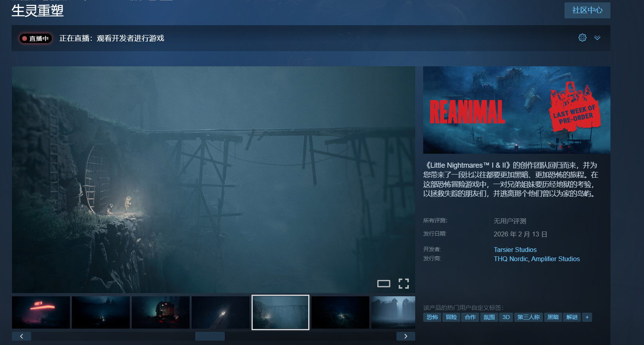This screenshot has height=345, width=644.
Task: Add a tag with the plus button
Action: 587,317
